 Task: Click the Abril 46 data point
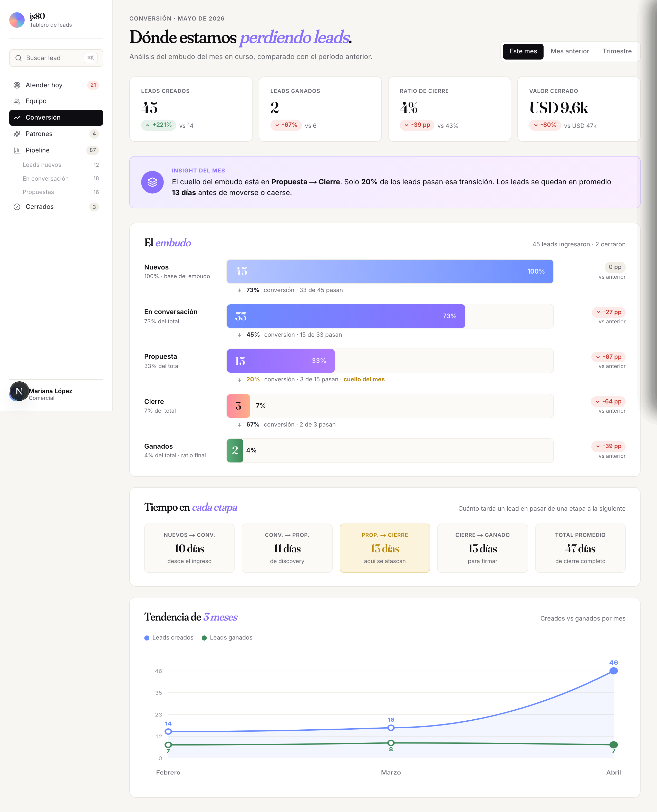click(x=613, y=671)
